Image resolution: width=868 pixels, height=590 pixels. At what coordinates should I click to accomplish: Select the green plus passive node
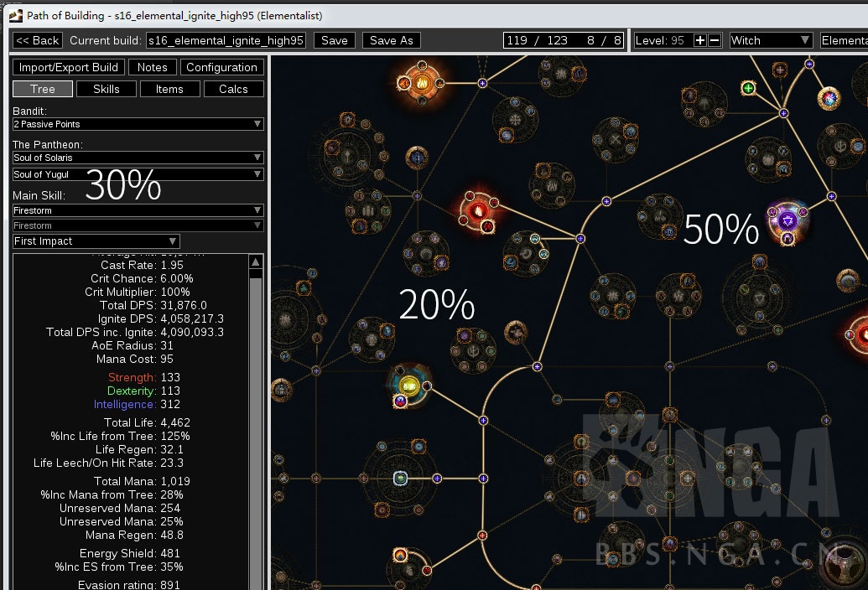pos(748,87)
